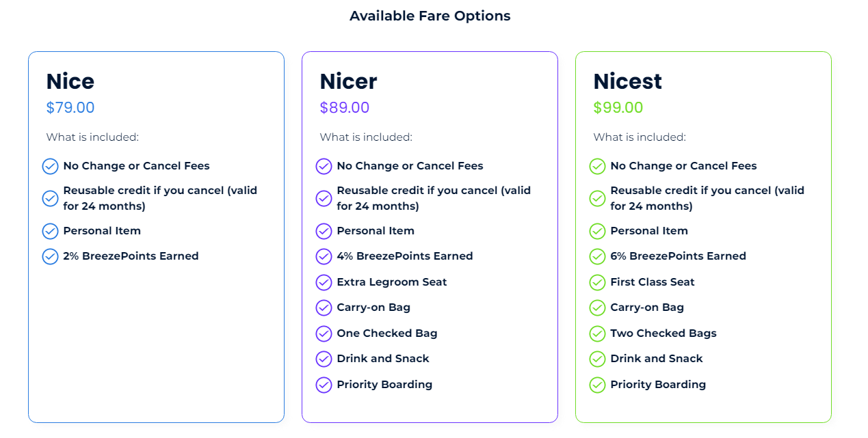Click Nice card's Personal Item checkmark icon

point(50,231)
